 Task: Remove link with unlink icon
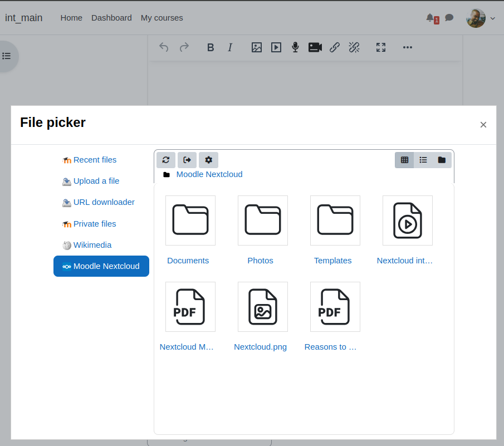point(354,47)
